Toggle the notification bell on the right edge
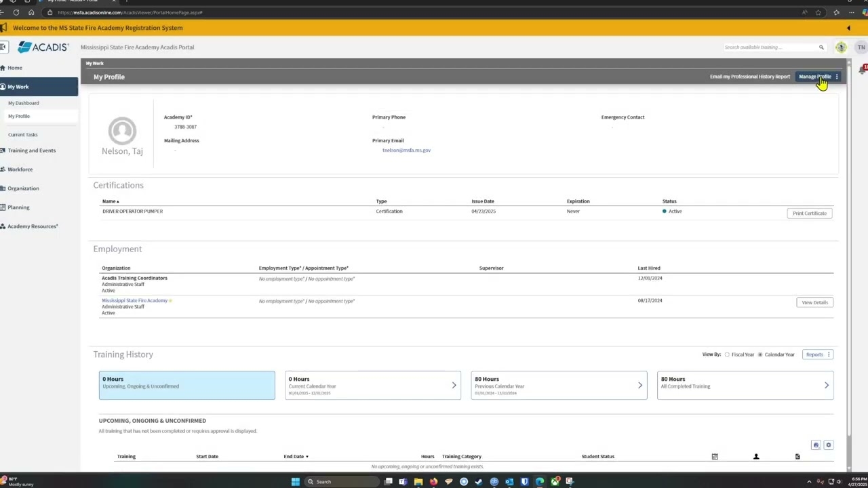This screenshot has height=488, width=868. point(862,68)
